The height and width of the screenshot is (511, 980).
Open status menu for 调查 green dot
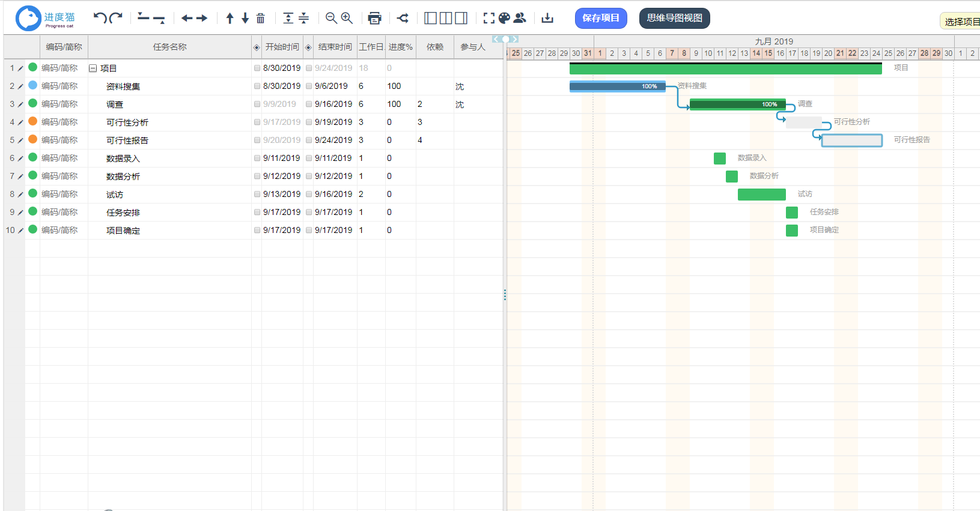pyautogui.click(x=33, y=103)
